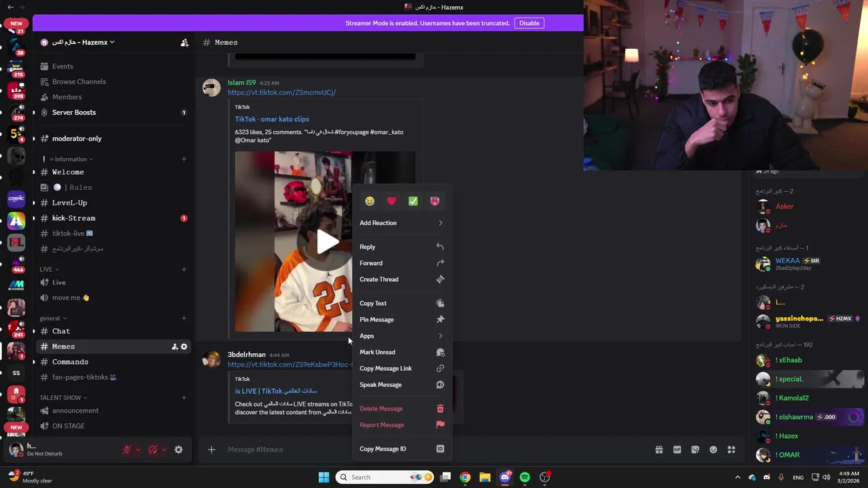Open the kick-Stream channel
This screenshot has width=868, height=488.
click(114, 218)
